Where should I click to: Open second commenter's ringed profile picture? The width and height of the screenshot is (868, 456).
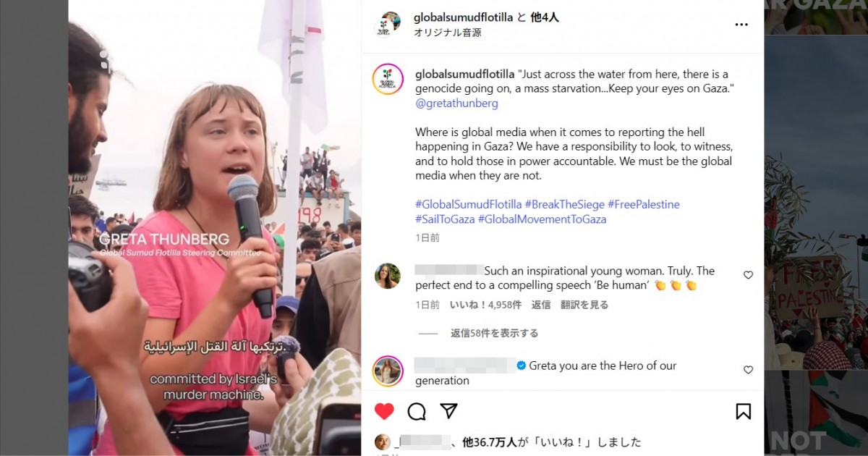coord(388,371)
